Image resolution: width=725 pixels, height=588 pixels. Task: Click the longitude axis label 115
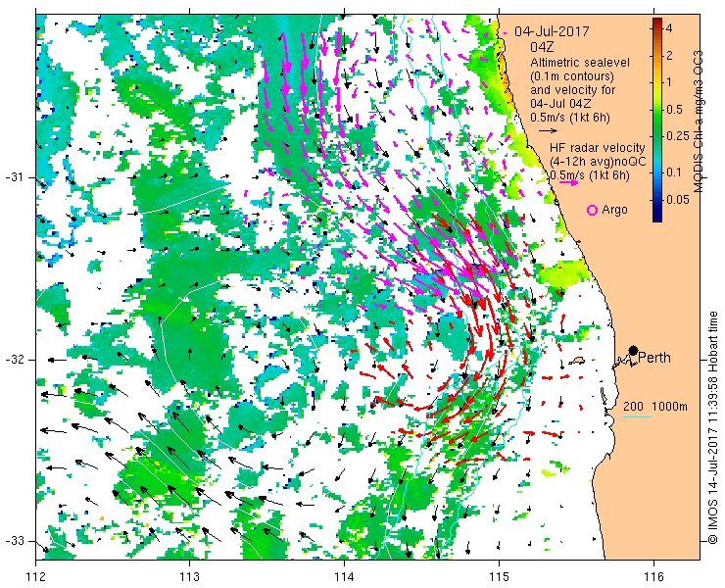coord(499,577)
